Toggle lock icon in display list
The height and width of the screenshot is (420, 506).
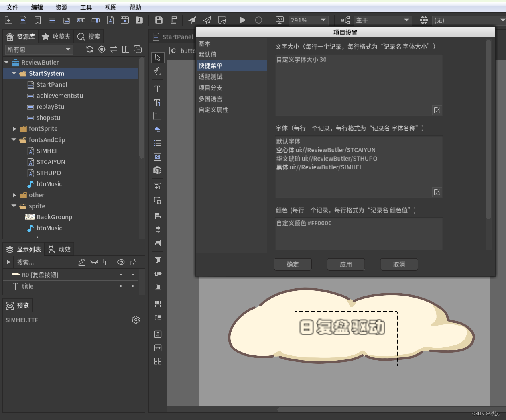coord(134,262)
